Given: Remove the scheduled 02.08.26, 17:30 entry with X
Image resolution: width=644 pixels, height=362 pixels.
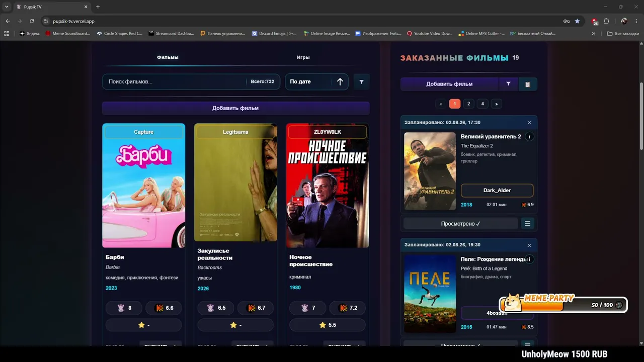Looking at the screenshot, I should pyautogui.click(x=529, y=123).
